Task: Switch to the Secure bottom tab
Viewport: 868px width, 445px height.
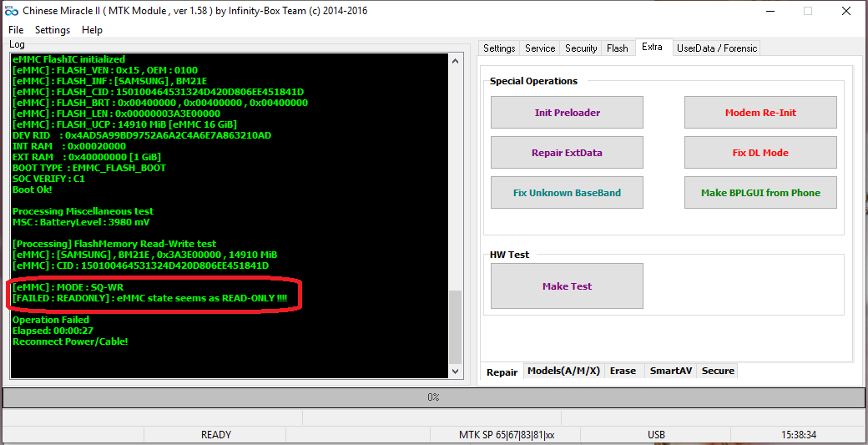Action: 718,371
